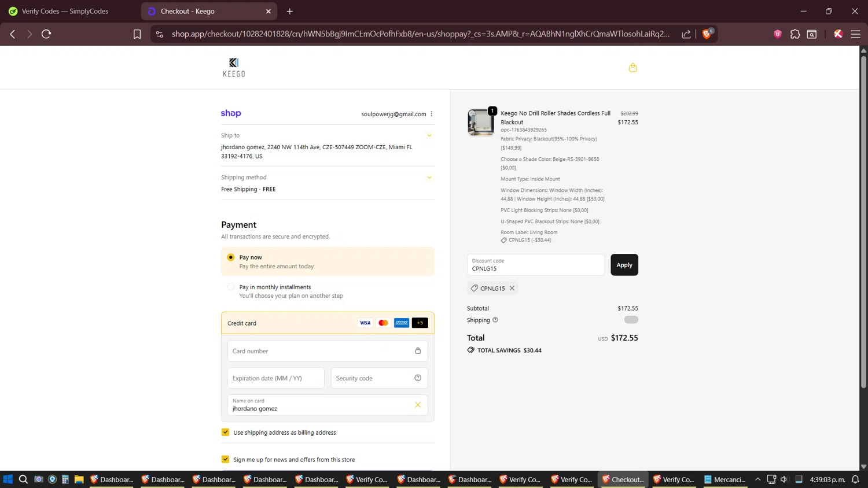Switch to the Checkout taskbar window
Screen dimensions: 868x488
pos(623,479)
